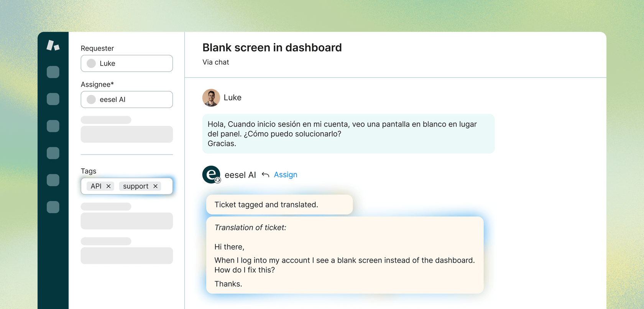Remove the API tag with its X
Viewport: 644px width, 309px height.
[x=108, y=186]
